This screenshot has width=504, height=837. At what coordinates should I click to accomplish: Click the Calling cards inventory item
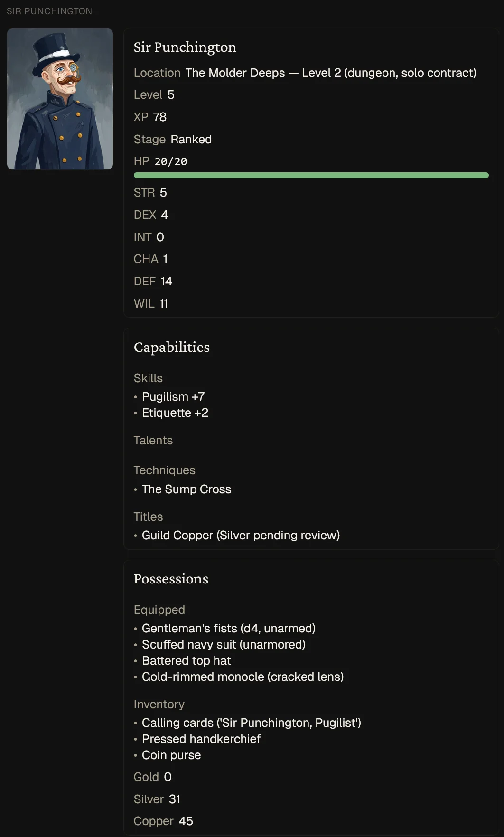[252, 723]
